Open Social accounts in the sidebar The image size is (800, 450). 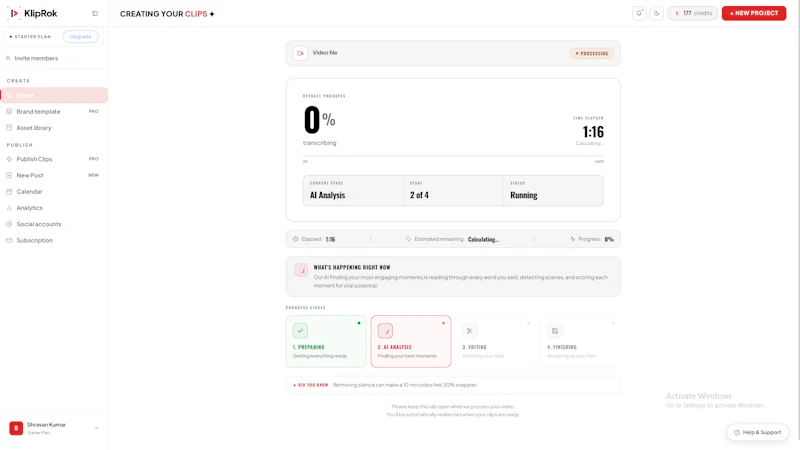pyautogui.click(x=54, y=224)
